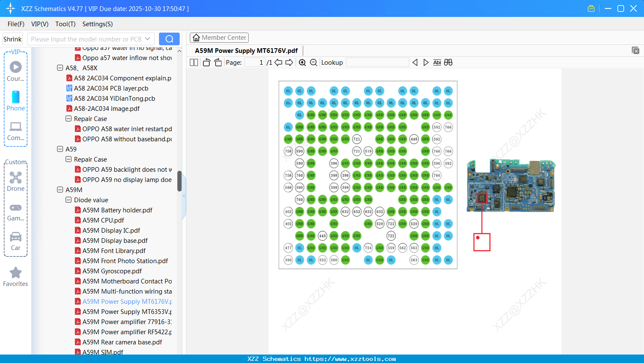Image resolution: width=644 pixels, height=363 pixels.
Task: Open A59M Gyroscope.pdf
Action: point(112,271)
